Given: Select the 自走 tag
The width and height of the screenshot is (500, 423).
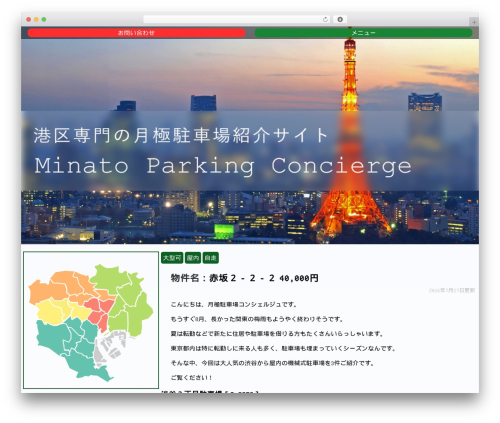Looking at the screenshot, I should coord(211,258).
